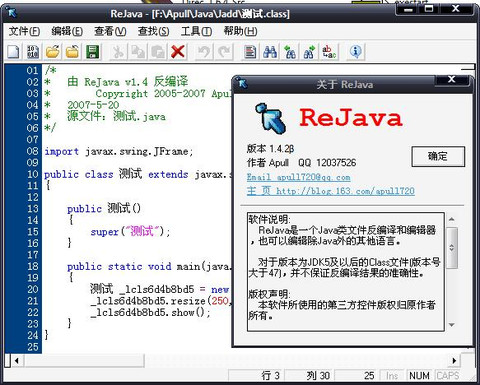Click the Email apull720@qq.com link

pos(299,177)
